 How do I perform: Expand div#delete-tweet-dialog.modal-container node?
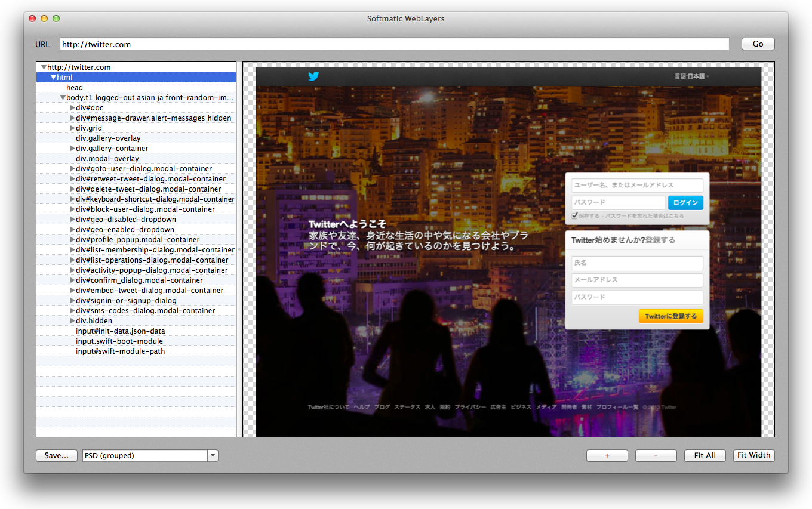pyautogui.click(x=72, y=189)
